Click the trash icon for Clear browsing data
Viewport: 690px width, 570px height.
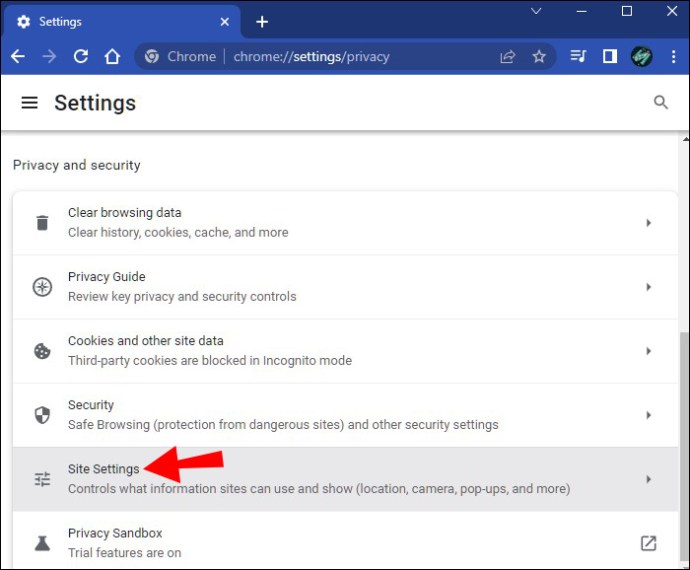pos(42,223)
